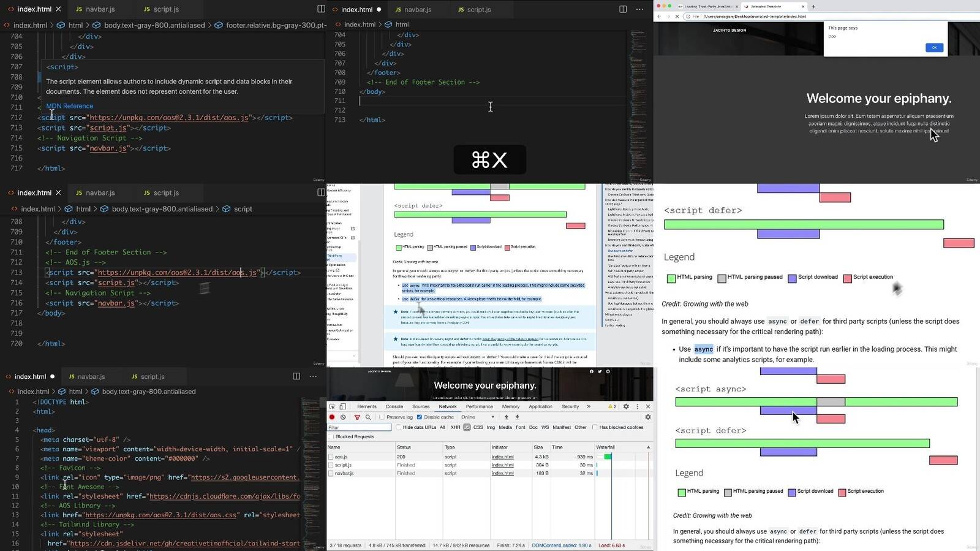Focus the Filter input in Network panel
The width and height of the screenshot is (980, 551).
[359, 427]
